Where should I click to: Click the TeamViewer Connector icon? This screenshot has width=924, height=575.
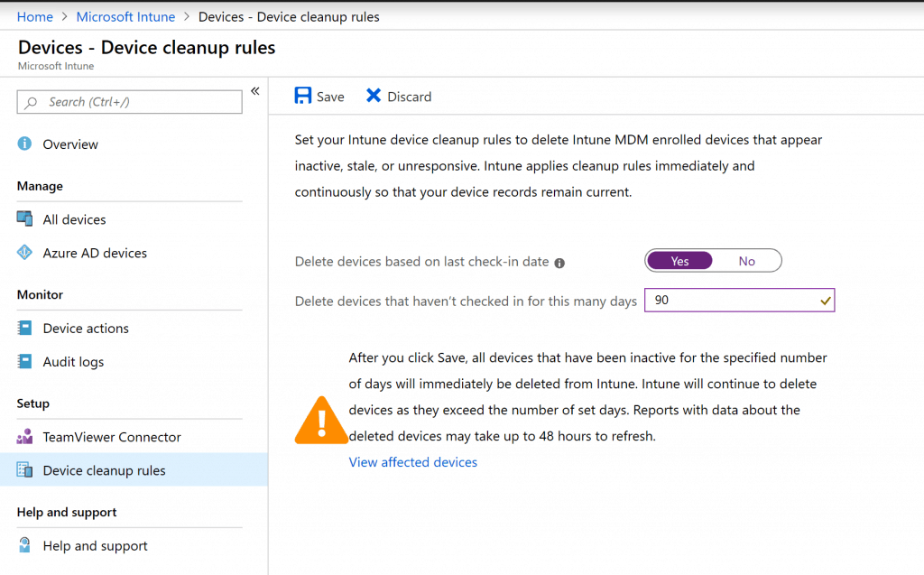click(x=24, y=436)
